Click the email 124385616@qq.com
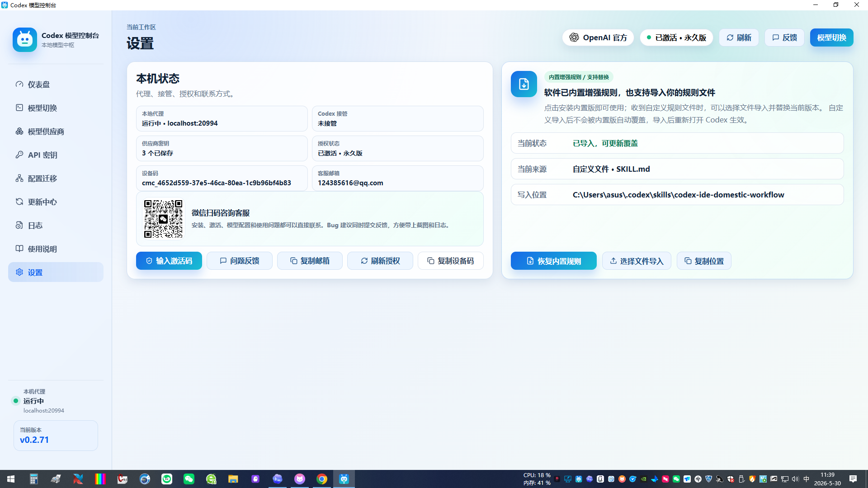Viewport: 868px width, 488px height. 350,183
